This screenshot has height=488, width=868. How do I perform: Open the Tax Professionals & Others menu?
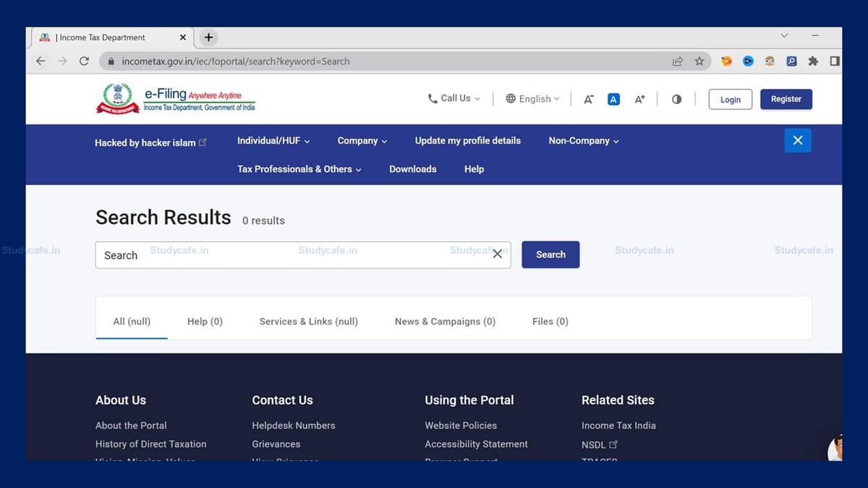299,169
